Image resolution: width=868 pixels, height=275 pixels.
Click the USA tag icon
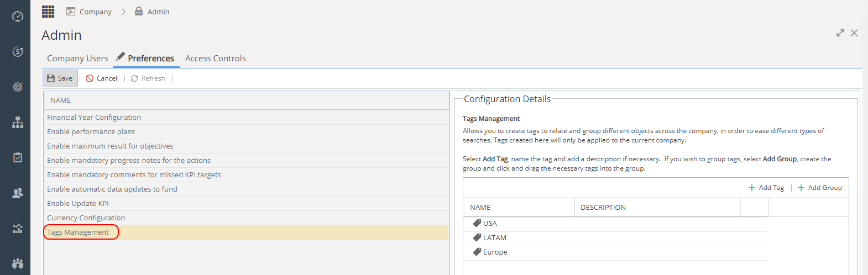click(477, 223)
